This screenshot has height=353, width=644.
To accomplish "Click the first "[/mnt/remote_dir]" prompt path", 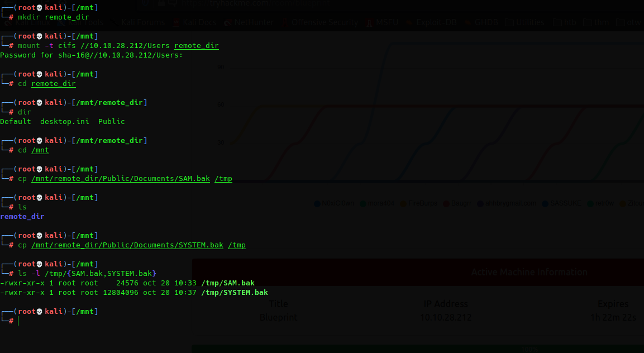I will pyautogui.click(x=109, y=102).
